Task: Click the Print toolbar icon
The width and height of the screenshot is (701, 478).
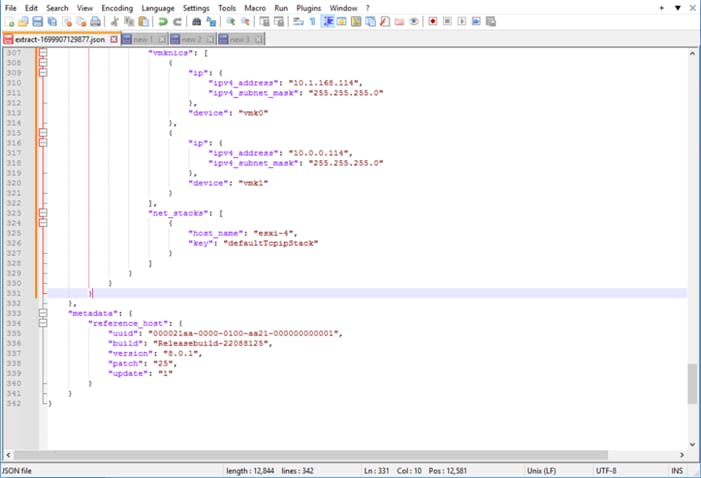Action: point(95,21)
